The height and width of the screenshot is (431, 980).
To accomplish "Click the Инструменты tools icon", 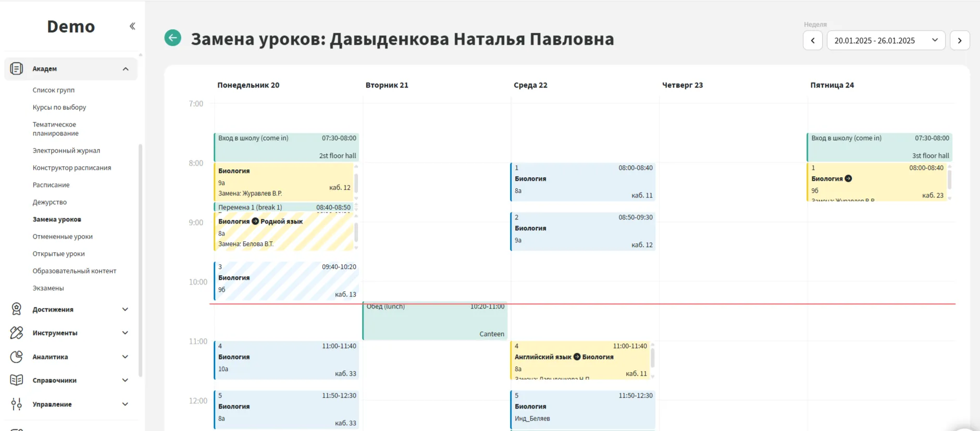I will tap(17, 333).
